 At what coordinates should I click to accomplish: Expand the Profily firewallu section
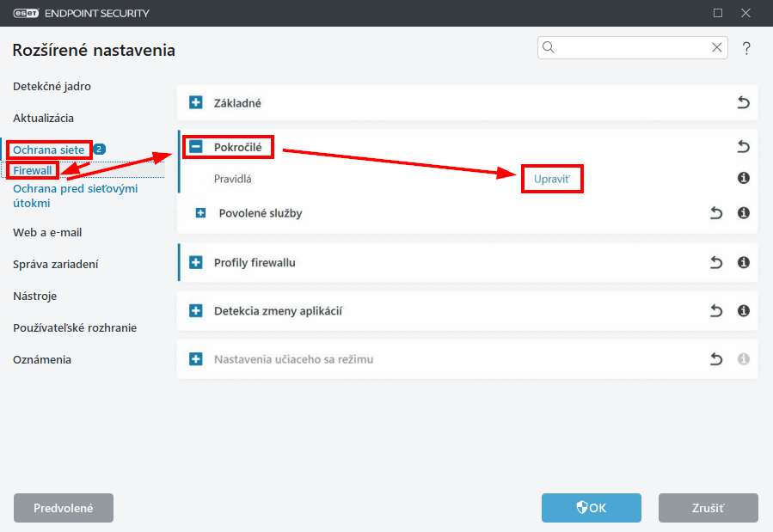coord(196,262)
